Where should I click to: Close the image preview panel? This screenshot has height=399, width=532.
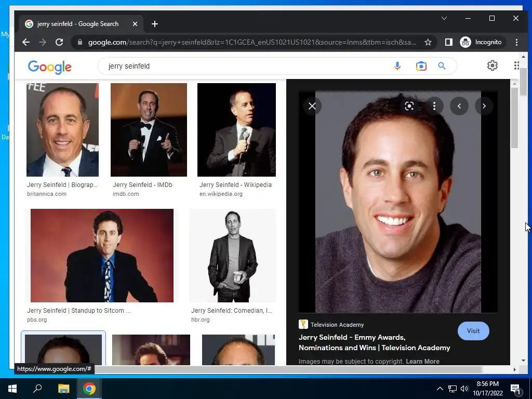pos(312,106)
